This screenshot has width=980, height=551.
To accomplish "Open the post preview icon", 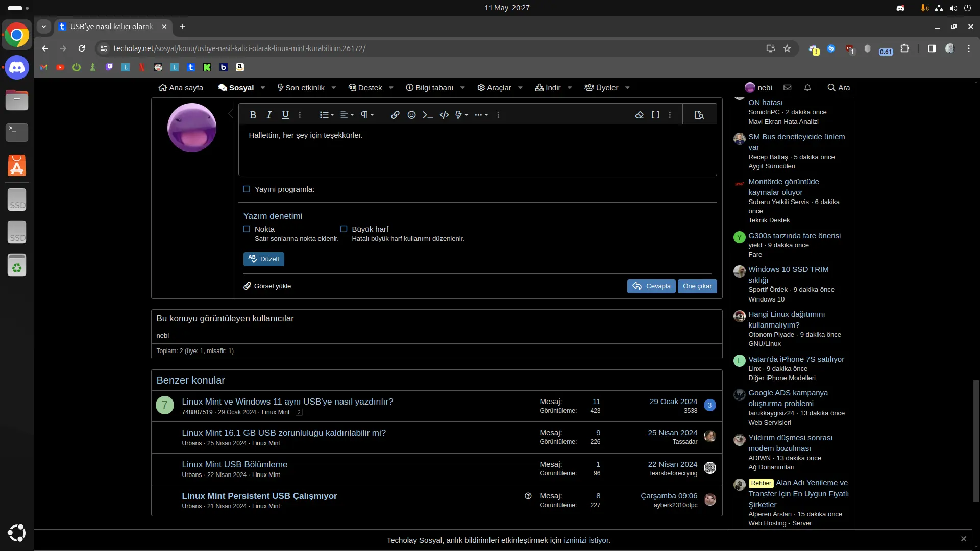I will pyautogui.click(x=699, y=115).
